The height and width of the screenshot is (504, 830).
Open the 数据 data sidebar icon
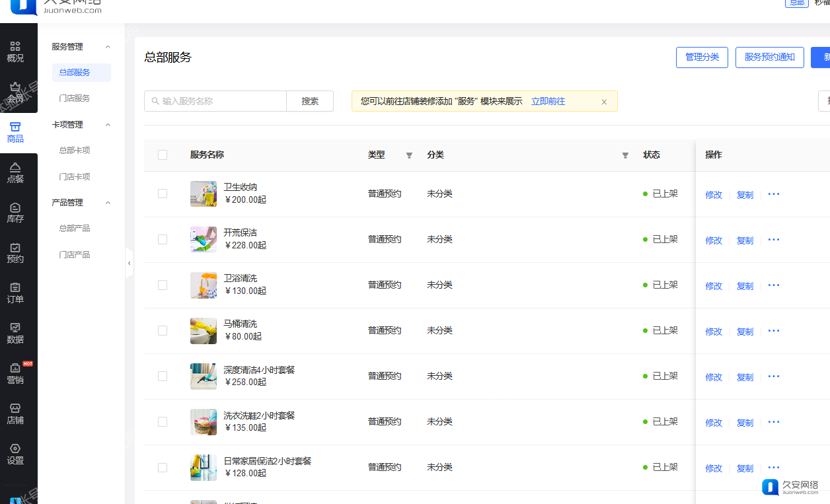pyautogui.click(x=15, y=334)
